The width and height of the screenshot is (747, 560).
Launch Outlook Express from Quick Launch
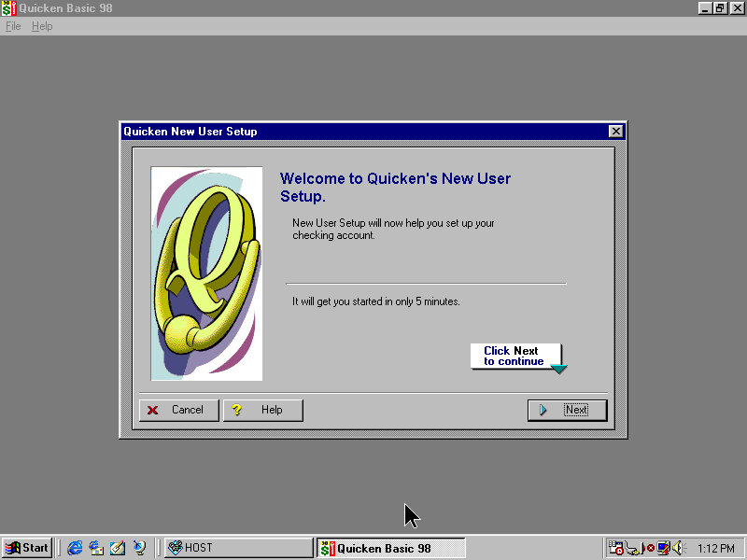click(96, 548)
